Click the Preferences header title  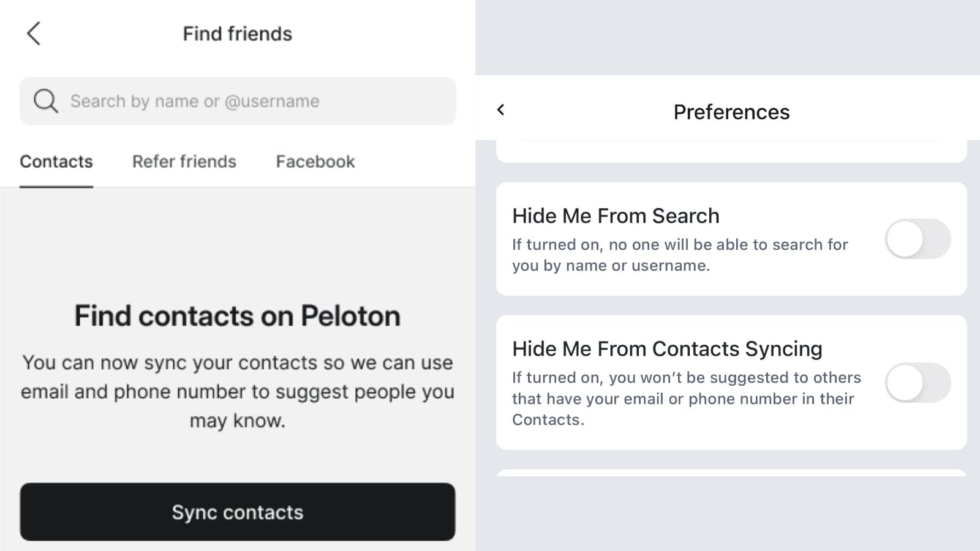coord(731,112)
